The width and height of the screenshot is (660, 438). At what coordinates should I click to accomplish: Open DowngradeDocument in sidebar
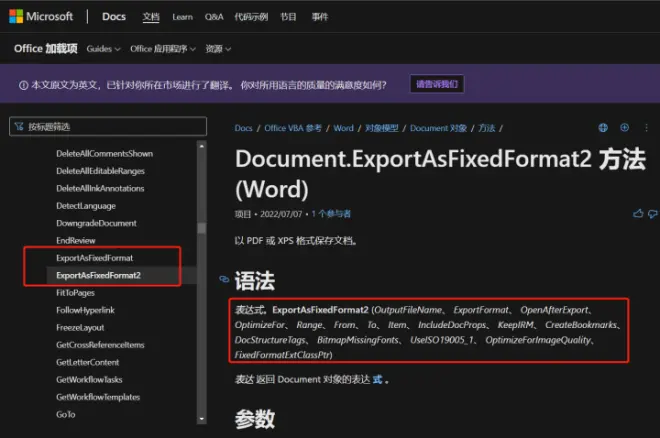pyautogui.click(x=96, y=223)
